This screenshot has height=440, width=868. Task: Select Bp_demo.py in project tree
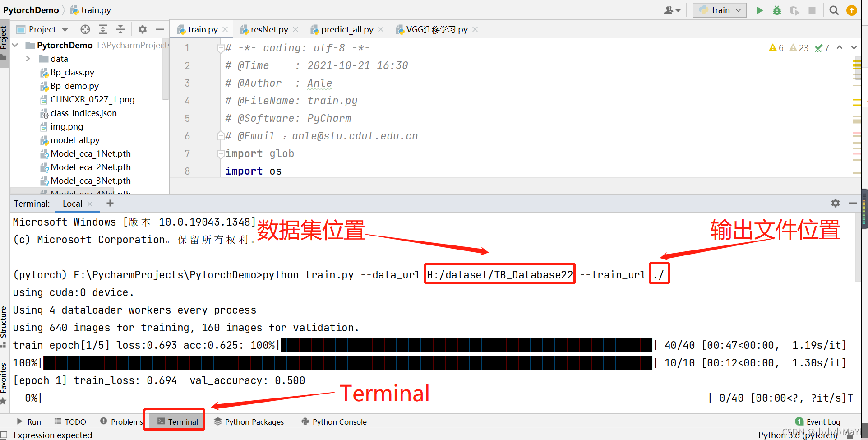(74, 86)
